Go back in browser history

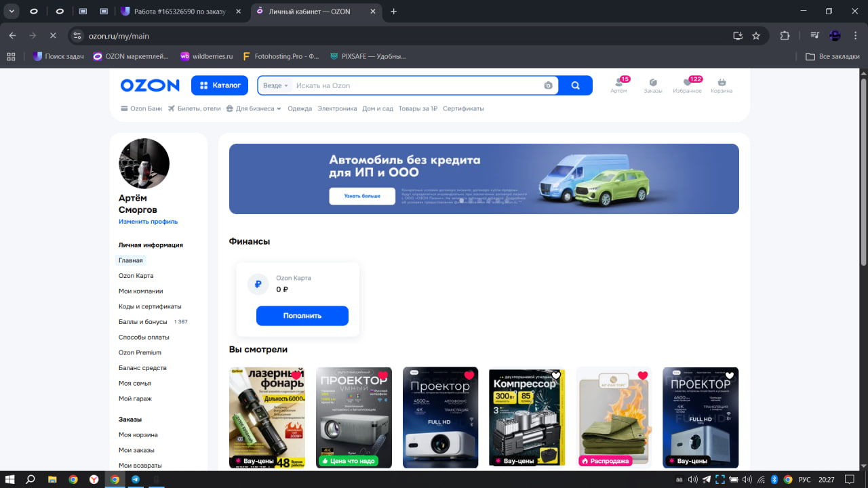tap(12, 36)
